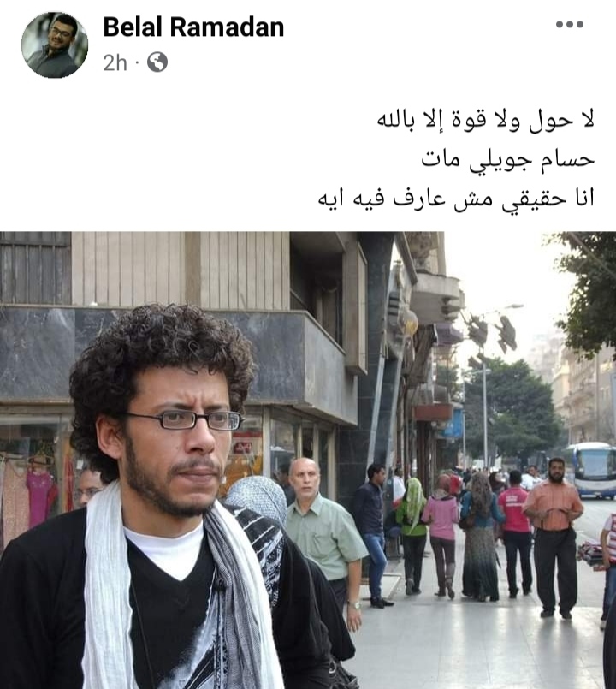Screen dimensions: 616x689
Task: Click the "2h" post timestamp
Action: 115,62
